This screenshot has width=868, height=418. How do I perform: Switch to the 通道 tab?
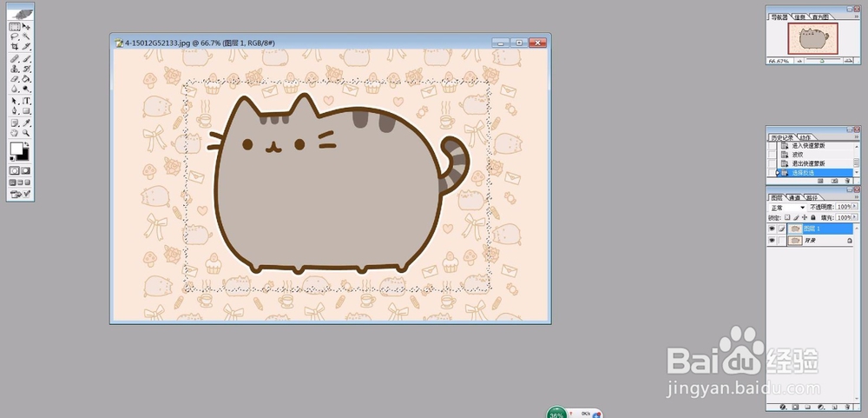tap(794, 198)
